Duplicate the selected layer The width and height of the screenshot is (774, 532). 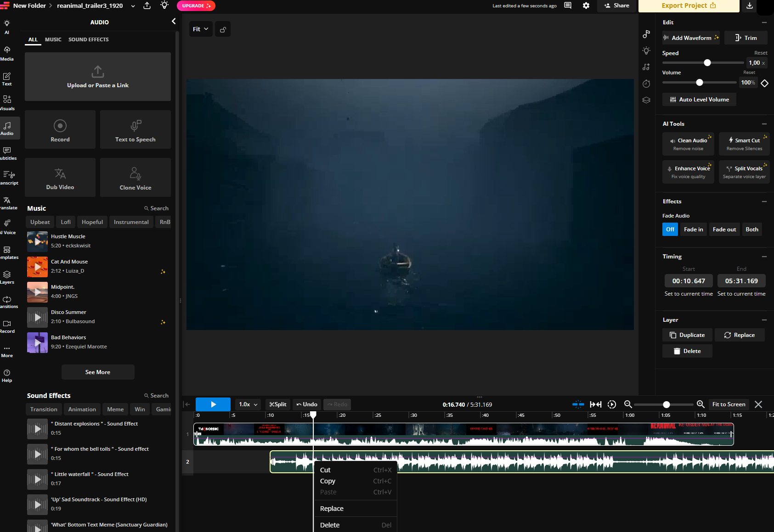pos(687,335)
